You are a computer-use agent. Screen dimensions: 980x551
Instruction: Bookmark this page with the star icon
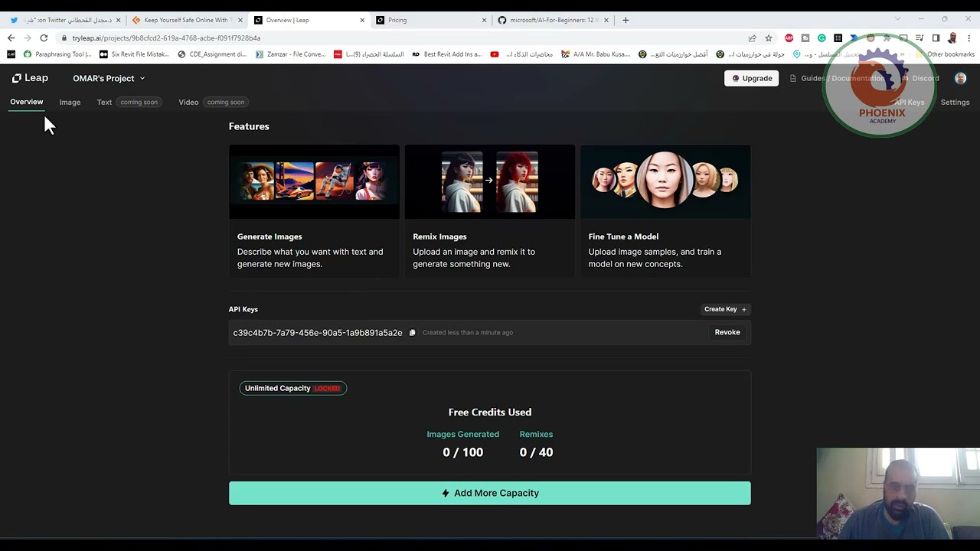769,38
